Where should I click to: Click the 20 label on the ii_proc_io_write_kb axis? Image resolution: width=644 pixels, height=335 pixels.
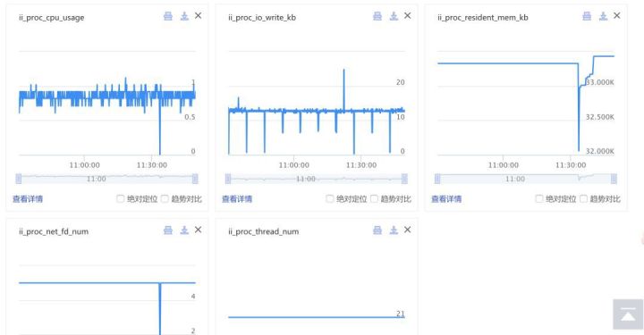click(401, 82)
